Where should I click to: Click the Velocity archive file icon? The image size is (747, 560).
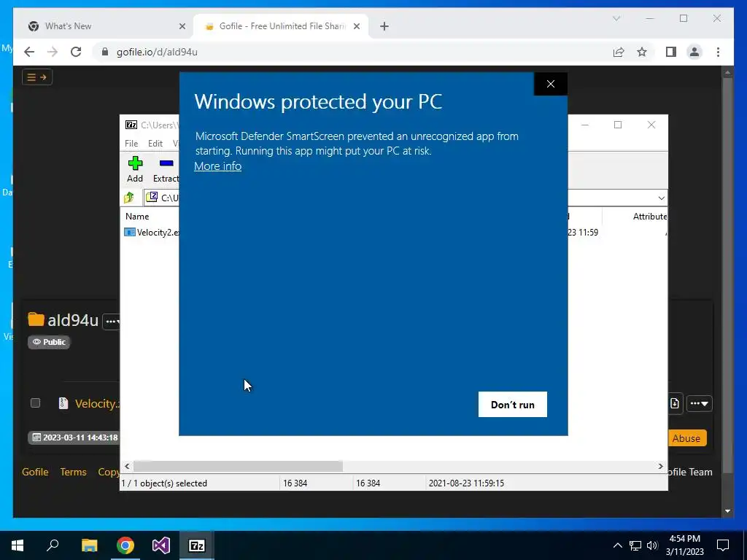click(63, 403)
